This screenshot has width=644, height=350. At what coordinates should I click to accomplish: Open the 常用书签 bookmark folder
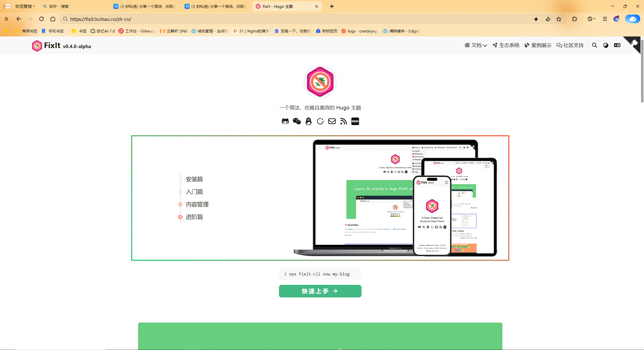pos(26,31)
